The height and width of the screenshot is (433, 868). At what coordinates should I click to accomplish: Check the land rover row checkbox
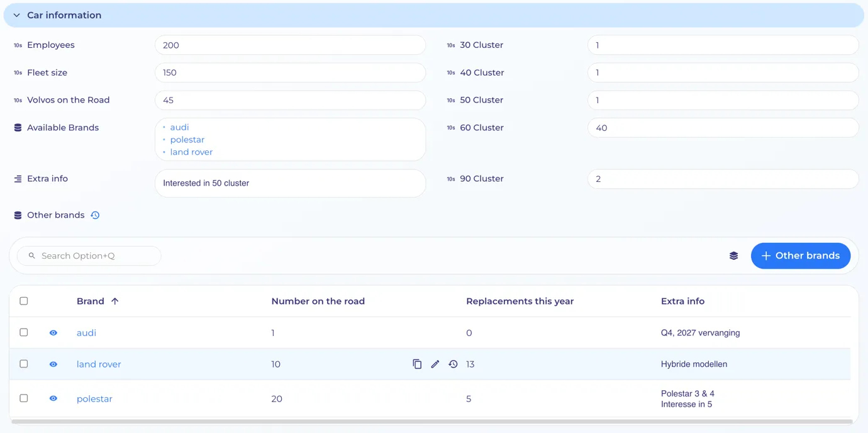pyautogui.click(x=24, y=364)
